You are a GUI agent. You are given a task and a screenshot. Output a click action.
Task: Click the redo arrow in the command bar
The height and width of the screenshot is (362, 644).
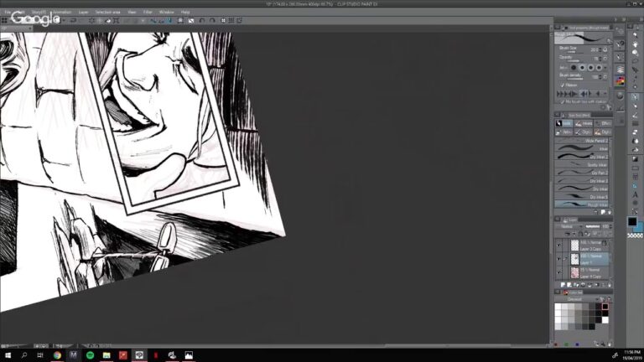80,20
